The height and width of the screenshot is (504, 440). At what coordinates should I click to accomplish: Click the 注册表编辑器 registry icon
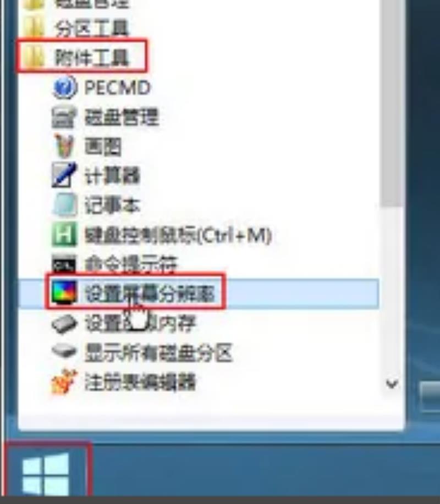64,381
